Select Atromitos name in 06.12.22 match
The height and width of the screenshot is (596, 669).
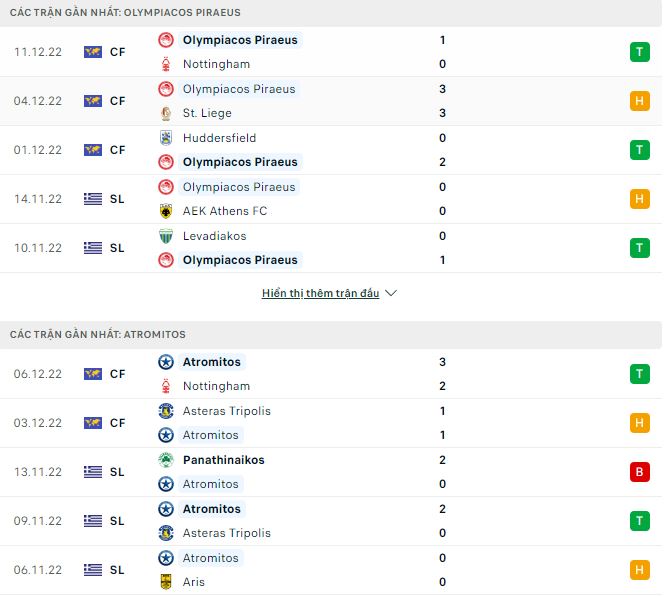[x=211, y=362]
